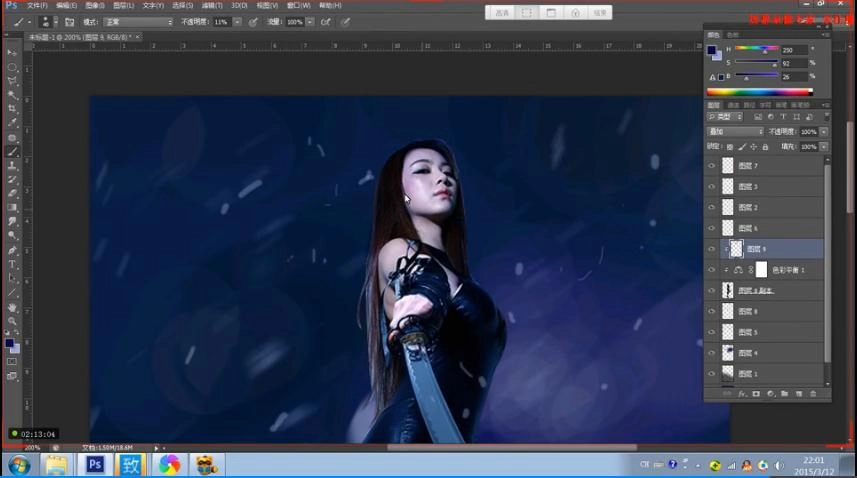Click the color spectrum ramp bar

click(767, 92)
